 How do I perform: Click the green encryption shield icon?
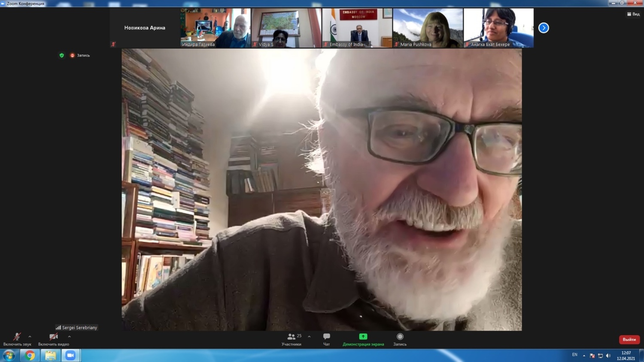[61, 55]
